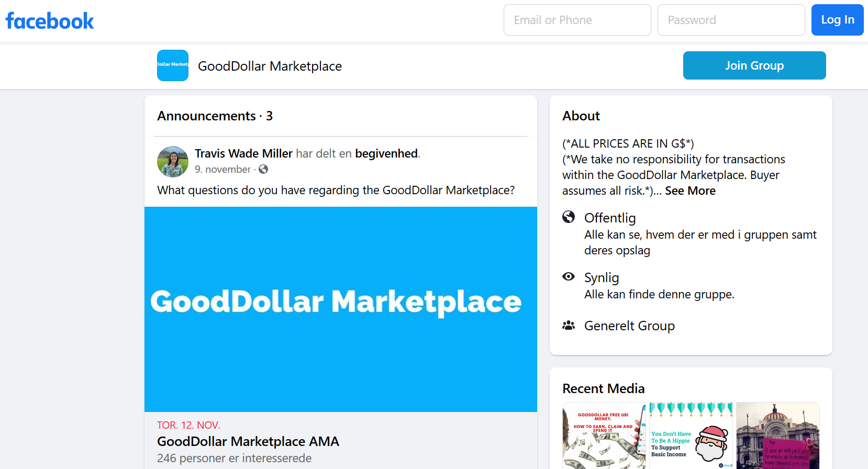Click the Join Group button
The image size is (868, 469).
pos(754,65)
